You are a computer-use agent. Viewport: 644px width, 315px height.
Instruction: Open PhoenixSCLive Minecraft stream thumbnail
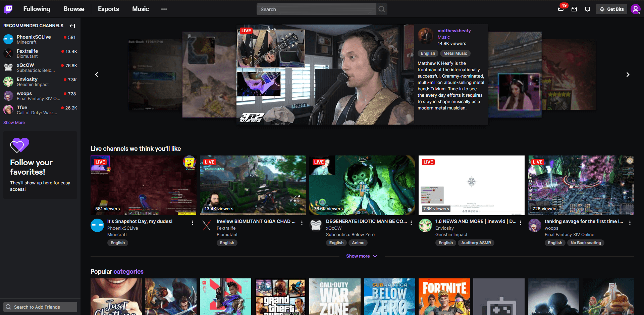[144, 185]
